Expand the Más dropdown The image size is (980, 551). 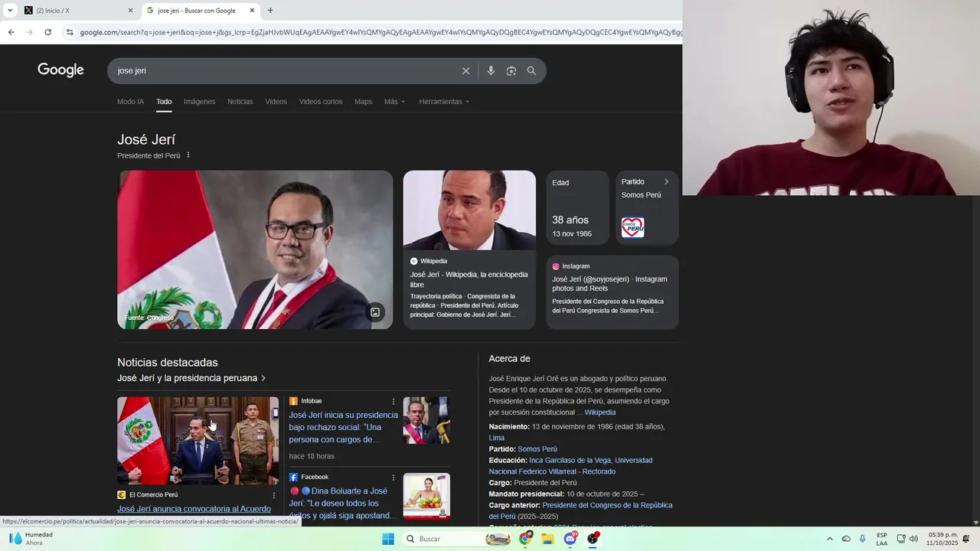[x=394, y=102]
